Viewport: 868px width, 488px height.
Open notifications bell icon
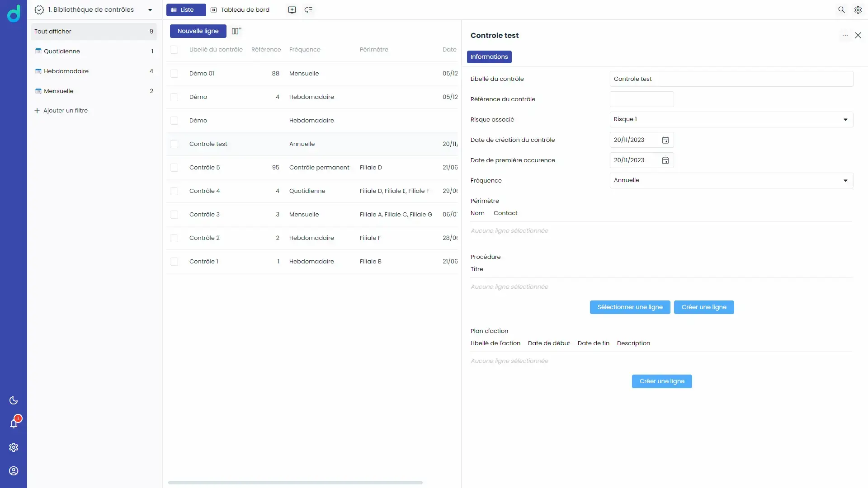[14, 424]
